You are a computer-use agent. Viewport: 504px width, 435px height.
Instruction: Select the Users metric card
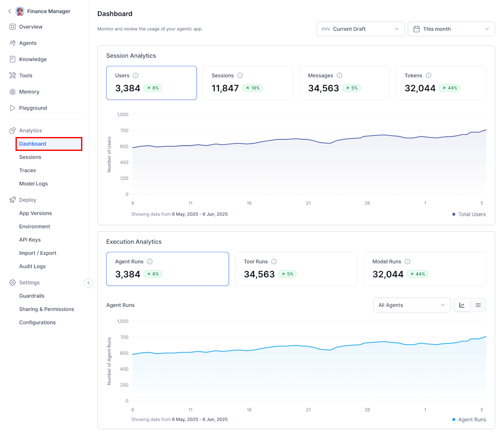coord(152,82)
